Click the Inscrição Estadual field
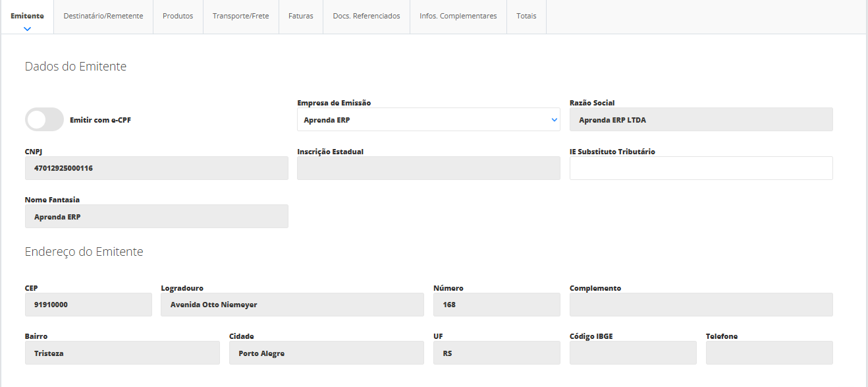Viewport: 868px width, 387px height. click(428, 168)
